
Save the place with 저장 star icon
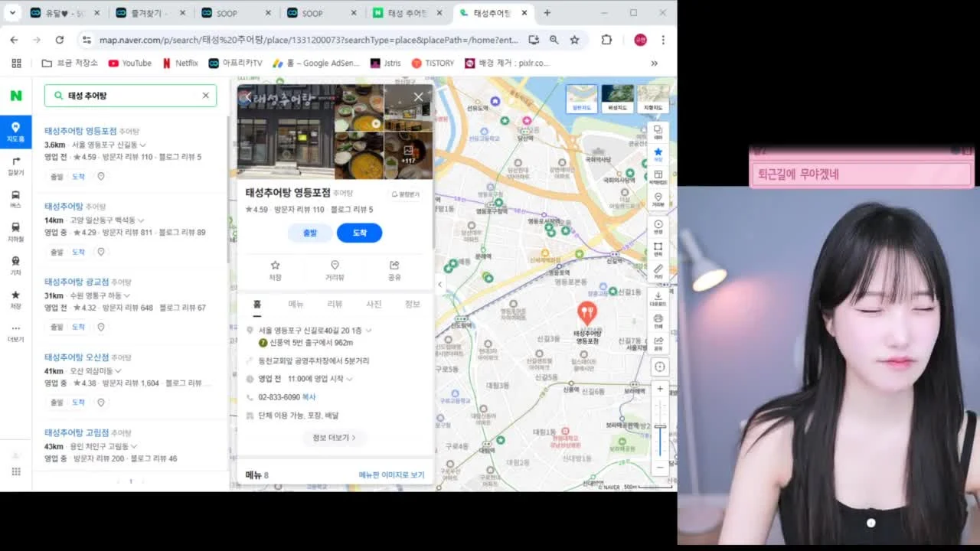tap(276, 270)
